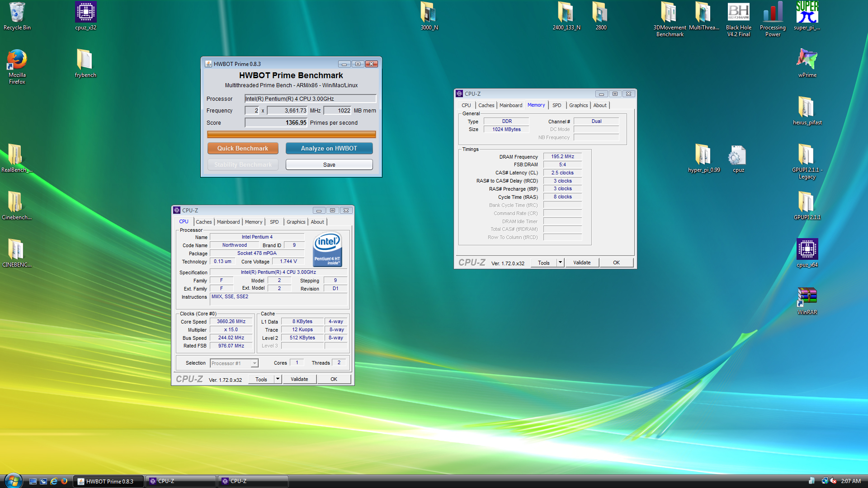The width and height of the screenshot is (868, 488).
Task: Open the 3DMovement Benchmark folder
Action: point(670,19)
